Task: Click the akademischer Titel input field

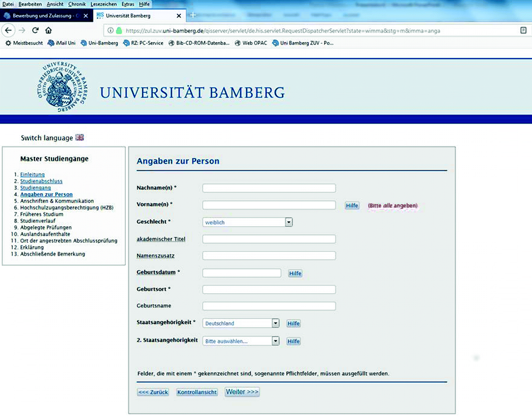Action: coord(269,239)
